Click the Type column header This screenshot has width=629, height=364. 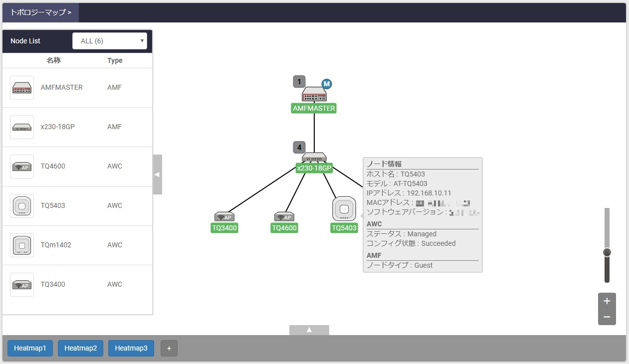point(115,60)
